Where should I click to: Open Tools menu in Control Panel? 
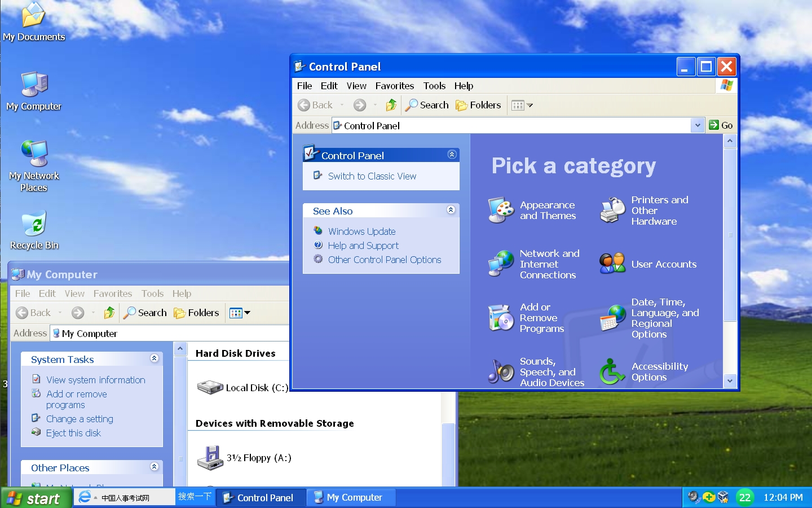(434, 86)
